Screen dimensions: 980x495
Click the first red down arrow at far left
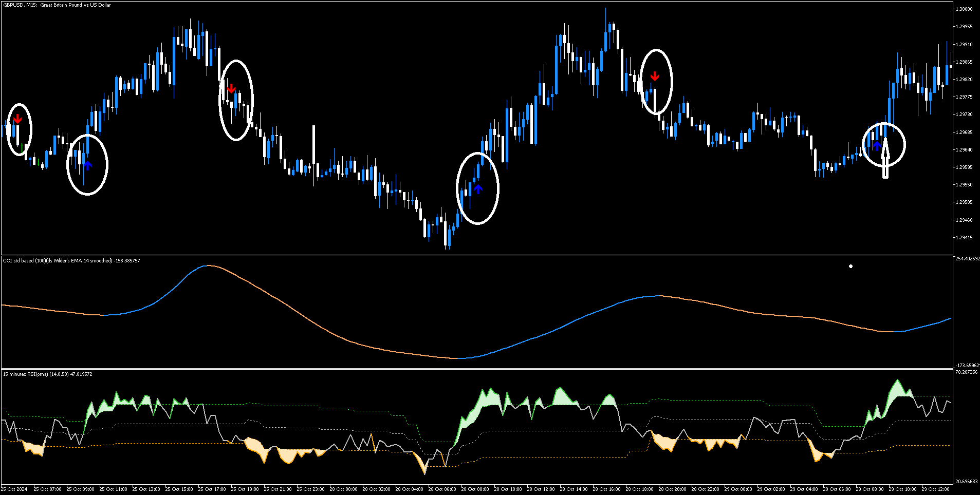pyautogui.click(x=17, y=119)
